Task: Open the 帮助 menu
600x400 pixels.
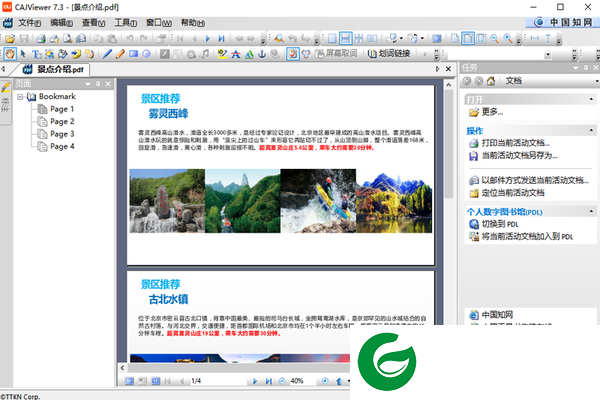Action: [x=192, y=23]
